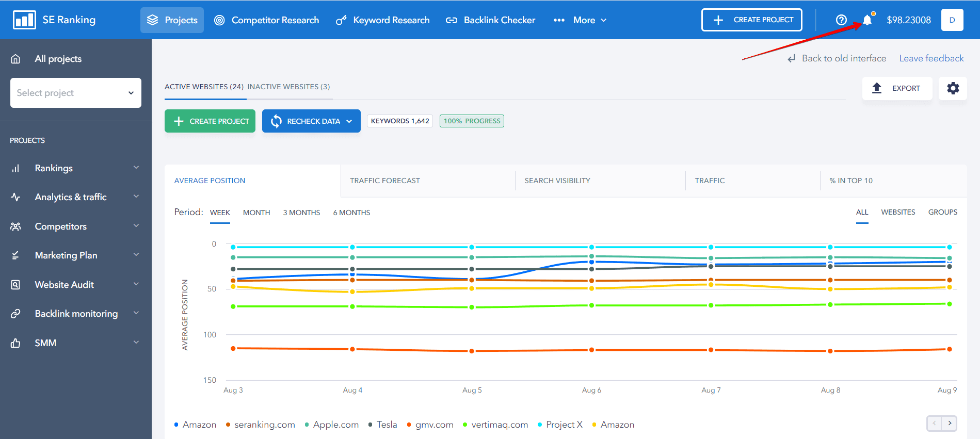This screenshot has height=439, width=980.
Task: Click the $98.23008 account balance
Action: 909,20
